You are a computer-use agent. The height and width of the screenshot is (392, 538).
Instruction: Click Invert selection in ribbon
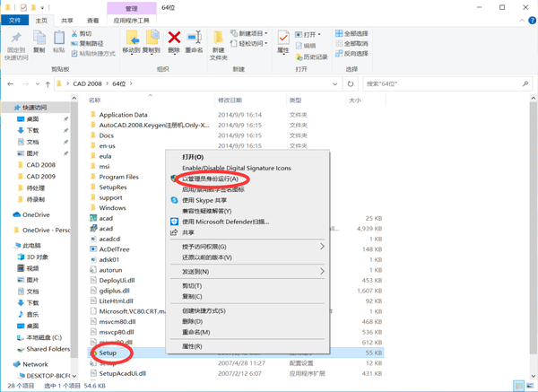[x=351, y=53]
